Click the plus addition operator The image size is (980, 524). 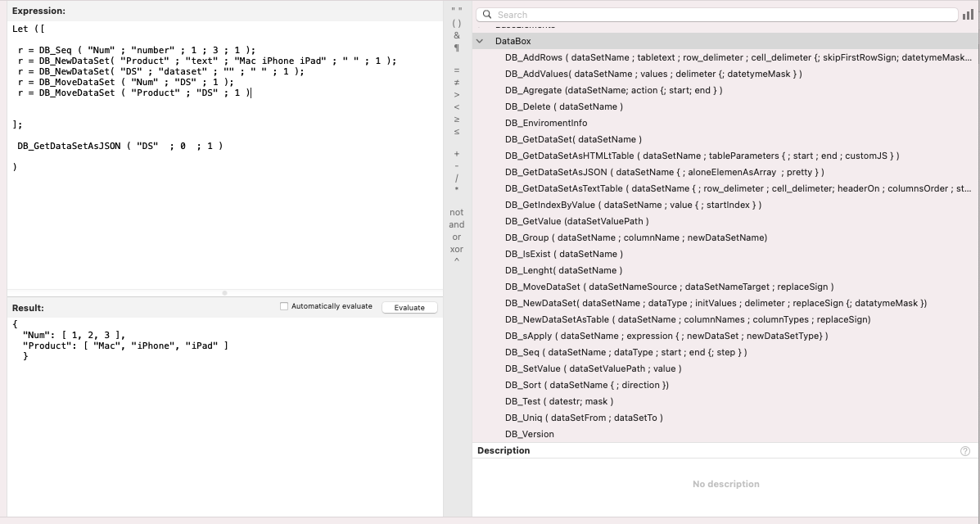click(457, 154)
